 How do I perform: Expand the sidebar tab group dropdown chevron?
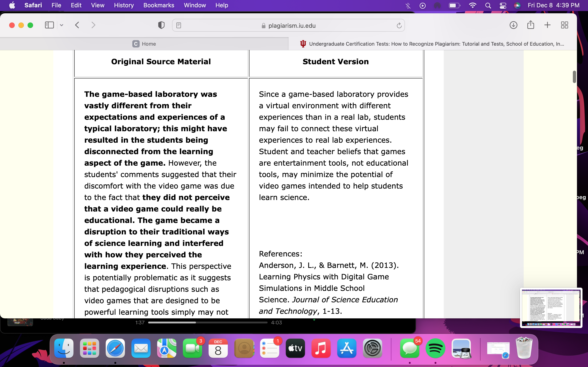point(62,25)
